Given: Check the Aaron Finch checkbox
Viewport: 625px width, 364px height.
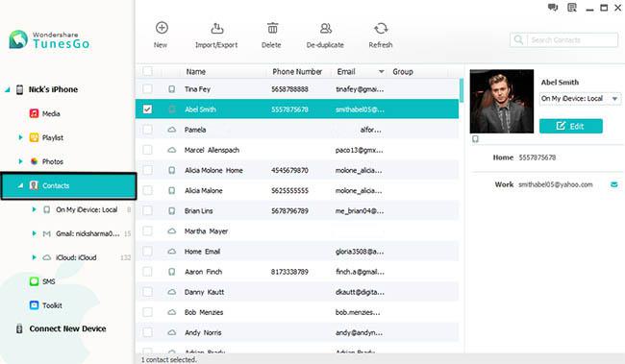Looking at the screenshot, I should tap(147, 272).
